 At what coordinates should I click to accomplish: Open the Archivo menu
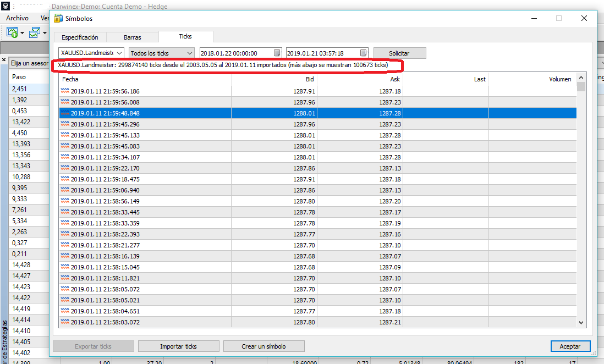pos(17,18)
